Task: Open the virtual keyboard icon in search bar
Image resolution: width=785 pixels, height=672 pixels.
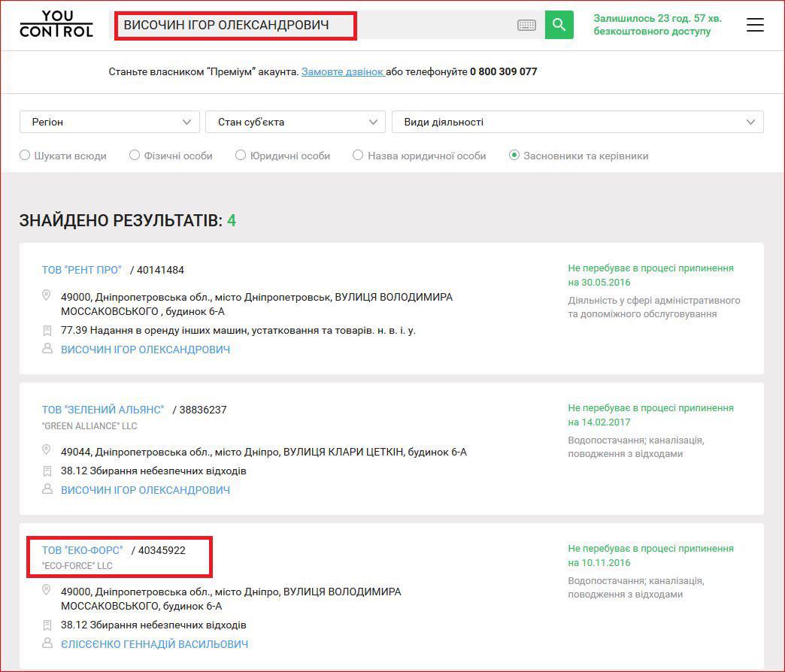Action: [x=526, y=25]
